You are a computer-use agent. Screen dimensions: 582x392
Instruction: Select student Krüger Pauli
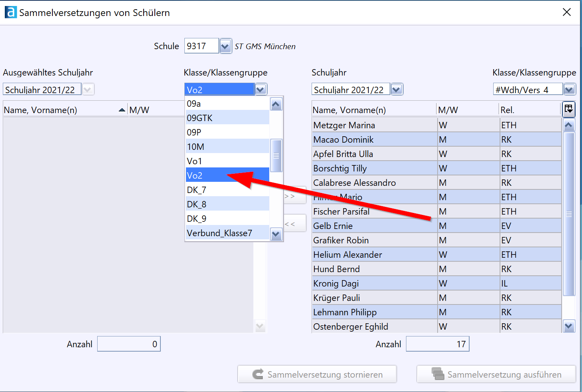437,298
